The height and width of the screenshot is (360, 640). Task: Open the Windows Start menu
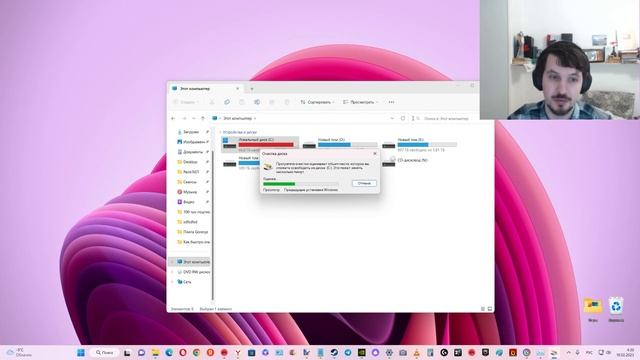[81, 353]
